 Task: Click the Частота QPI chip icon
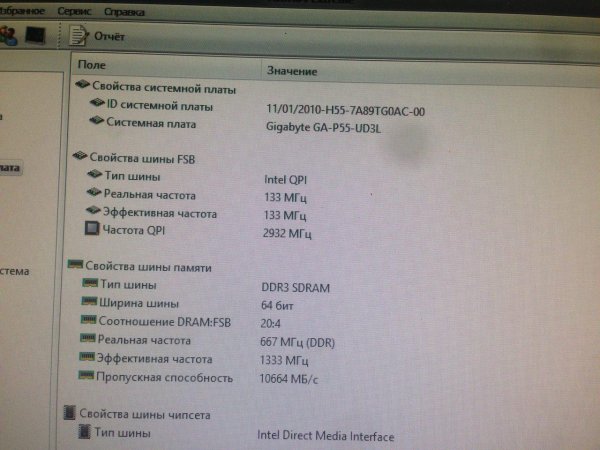click(x=93, y=231)
